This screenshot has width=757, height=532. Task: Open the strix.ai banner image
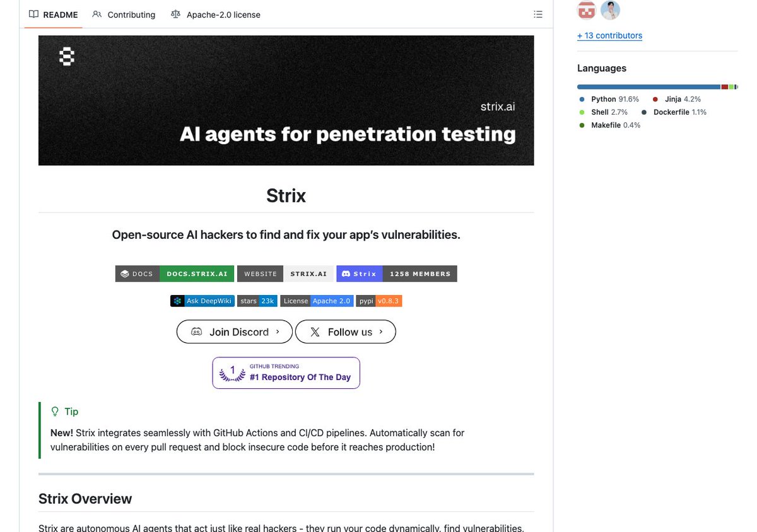(286, 100)
